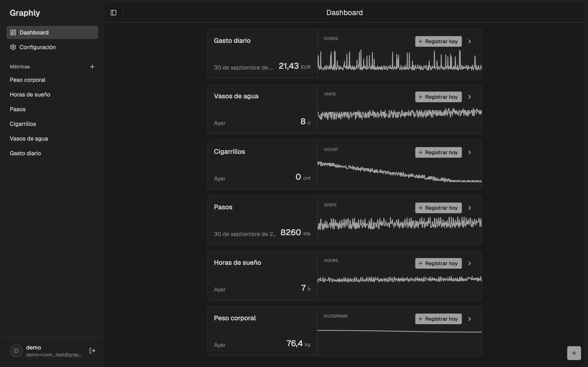
Task: Click the Configuración gear icon
Action: (x=13, y=47)
